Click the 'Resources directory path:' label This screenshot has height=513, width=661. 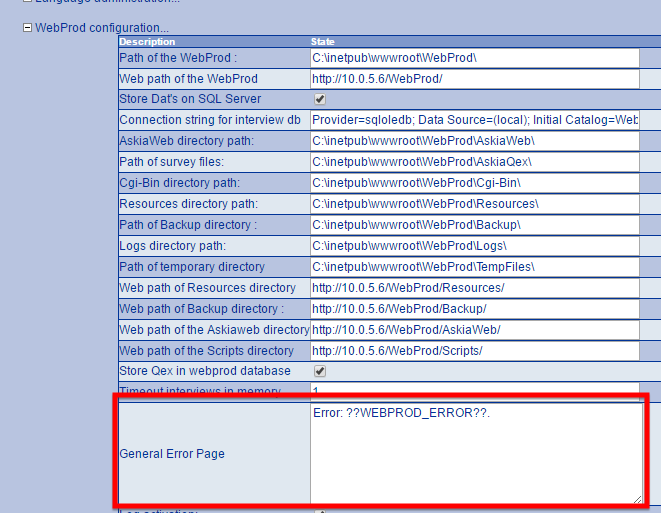188,204
